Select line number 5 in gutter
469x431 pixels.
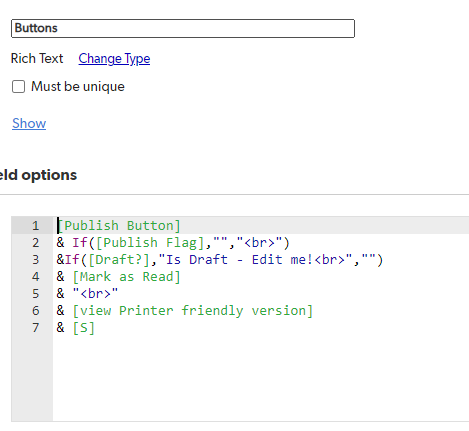coord(36,294)
